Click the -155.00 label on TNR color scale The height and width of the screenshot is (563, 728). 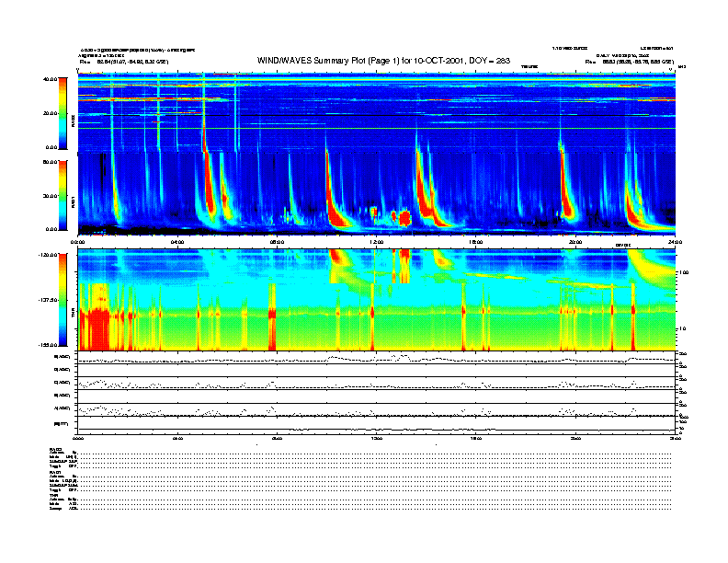tap(48, 345)
